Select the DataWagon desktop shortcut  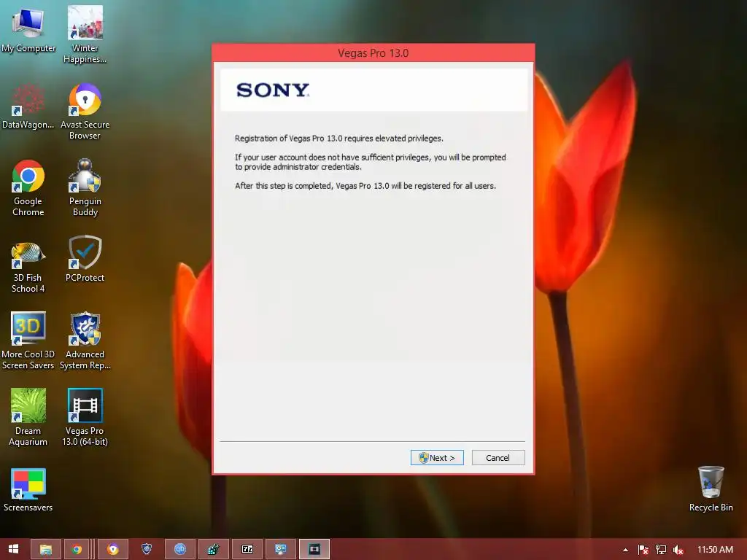click(28, 106)
